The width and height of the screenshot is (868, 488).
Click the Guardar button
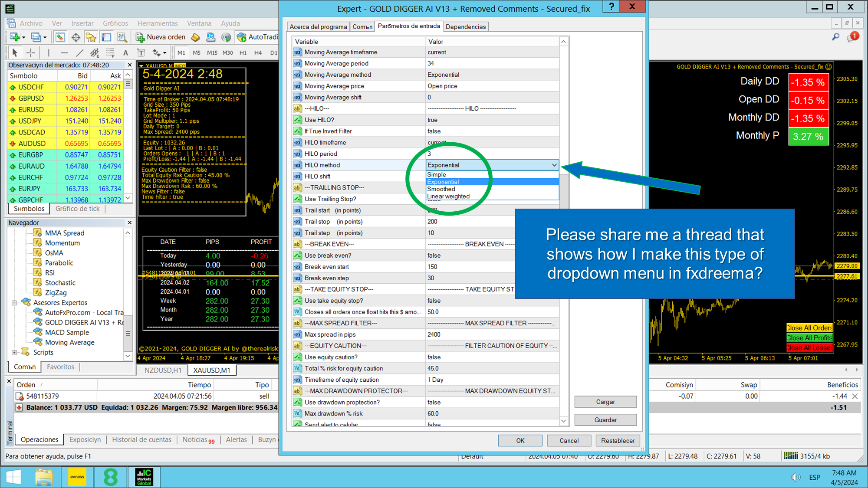605,420
